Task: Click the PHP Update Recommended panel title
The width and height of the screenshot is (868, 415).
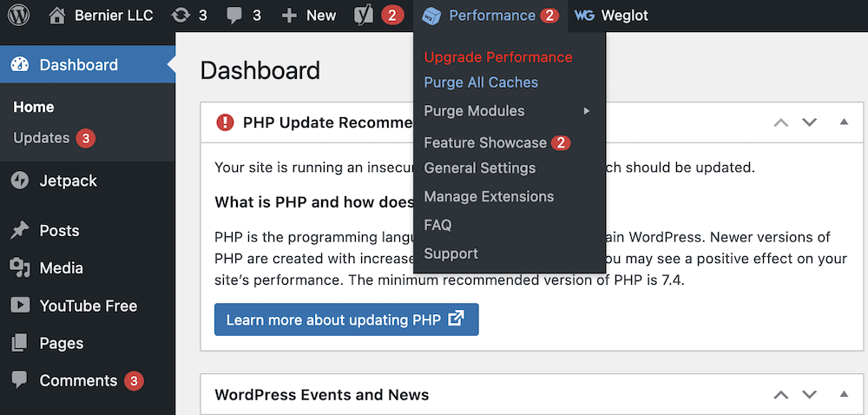Action: tap(328, 122)
